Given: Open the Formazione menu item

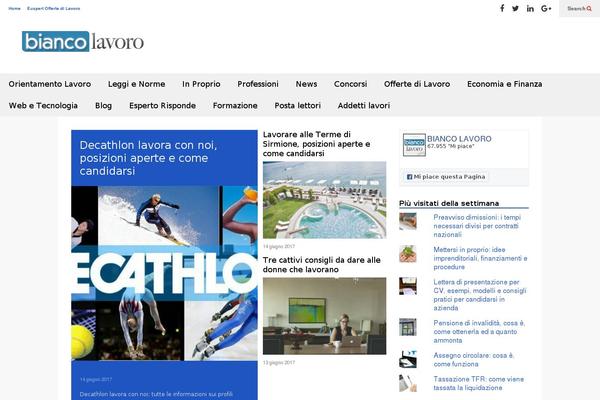Looking at the screenshot, I should click(x=235, y=105).
